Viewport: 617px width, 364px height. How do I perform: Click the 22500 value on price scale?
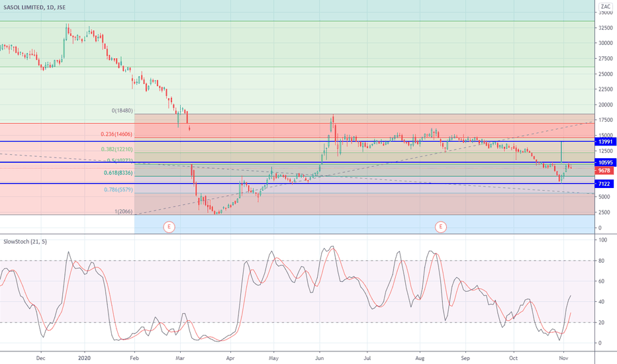click(x=606, y=89)
